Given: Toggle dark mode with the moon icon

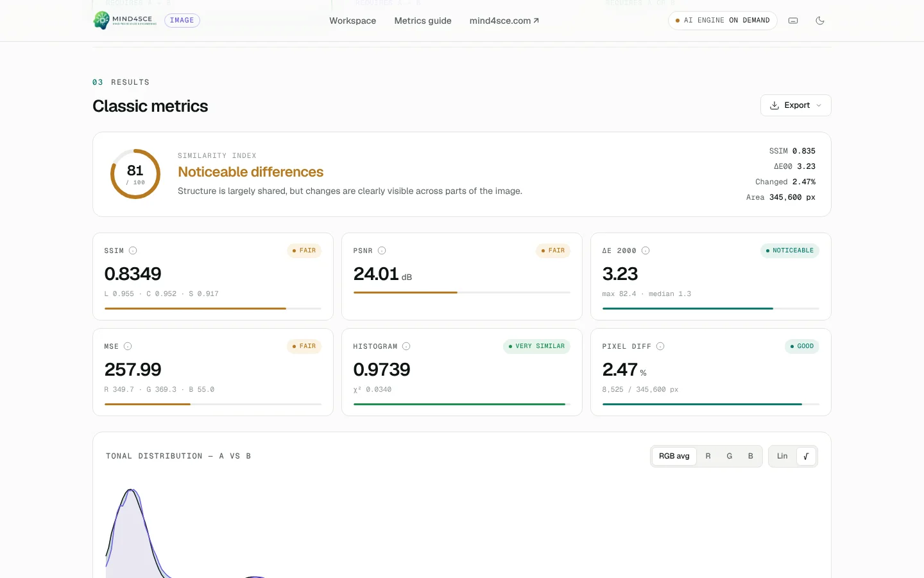Looking at the screenshot, I should (x=820, y=21).
